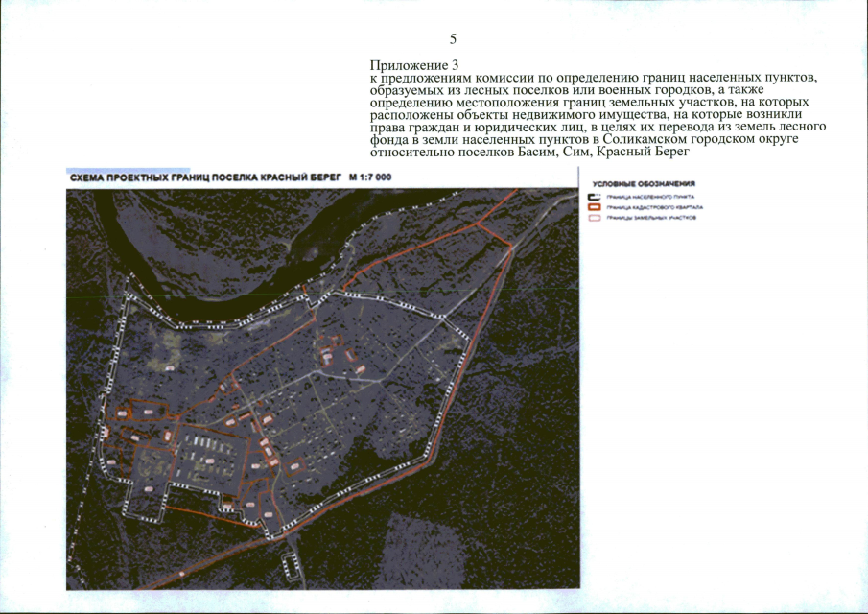Click the pink land parcel legend symbol
Image resolution: width=868 pixels, height=614 pixels.
(x=595, y=218)
